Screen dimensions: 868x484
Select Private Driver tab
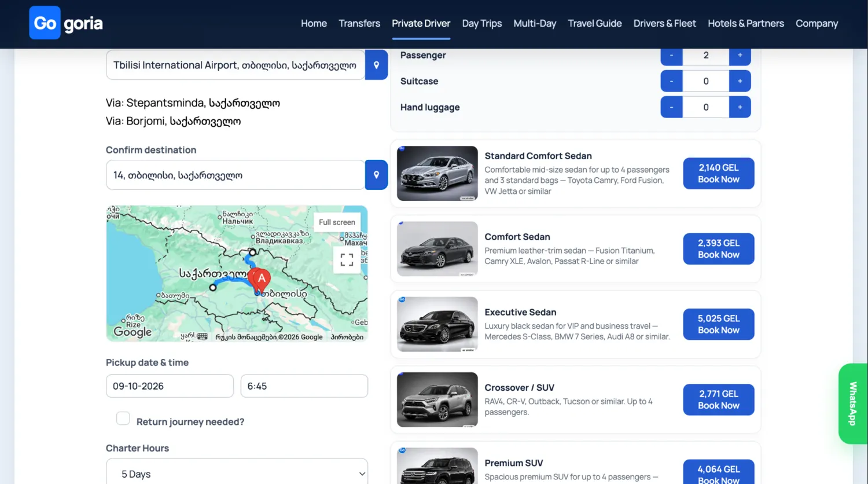(421, 23)
